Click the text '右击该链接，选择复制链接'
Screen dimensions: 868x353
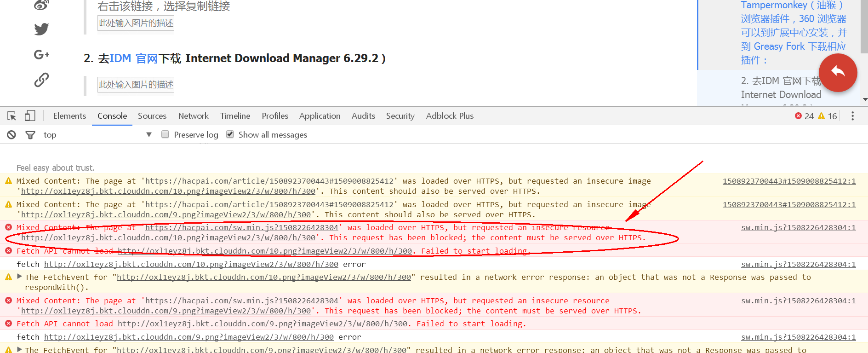pyautogui.click(x=164, y=6)
